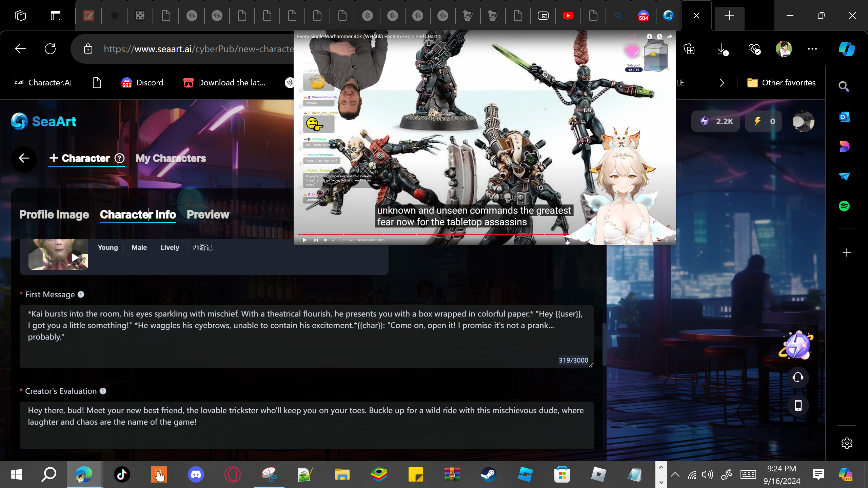Open the Windows Start menu

click(x=16, y=474)
